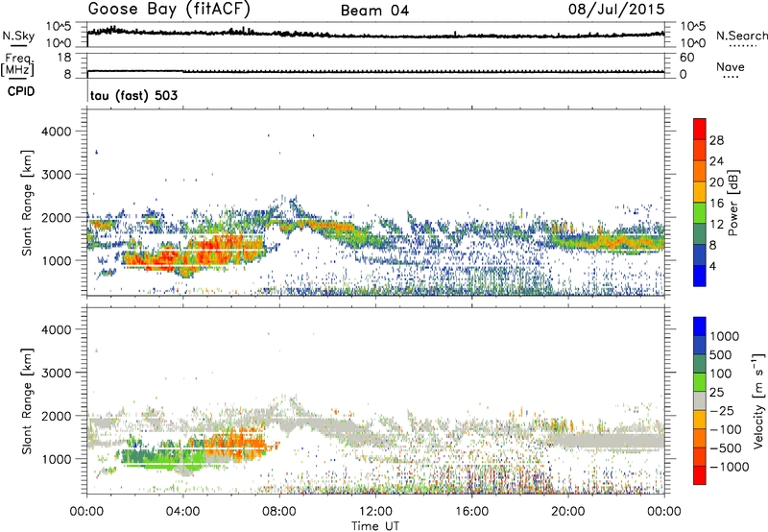Select the 'Time UT' axis title
The width and height of the screenshot is (768, 532).
pos(375,525)
